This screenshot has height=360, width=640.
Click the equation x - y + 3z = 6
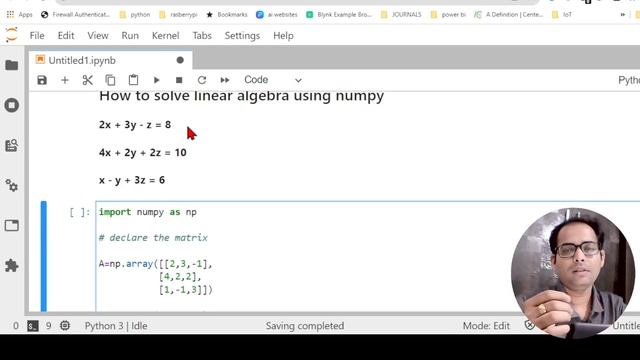point(132,180)
